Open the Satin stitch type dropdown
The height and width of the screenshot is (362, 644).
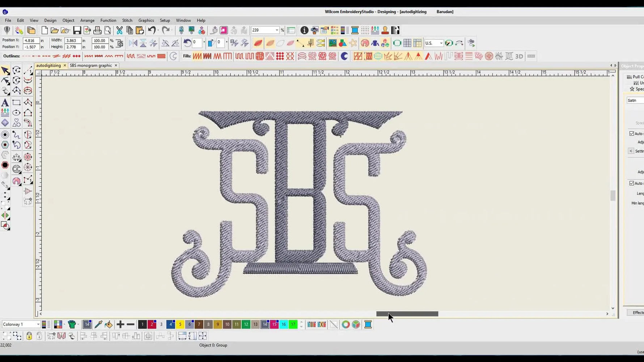(x=635, y=101)
